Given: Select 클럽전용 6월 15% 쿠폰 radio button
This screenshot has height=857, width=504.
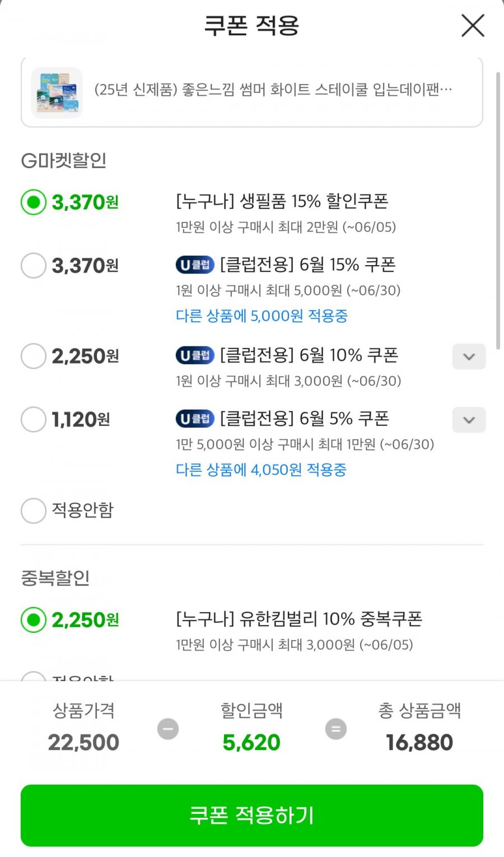Looking at the screenshot, I should pos(34,265).
